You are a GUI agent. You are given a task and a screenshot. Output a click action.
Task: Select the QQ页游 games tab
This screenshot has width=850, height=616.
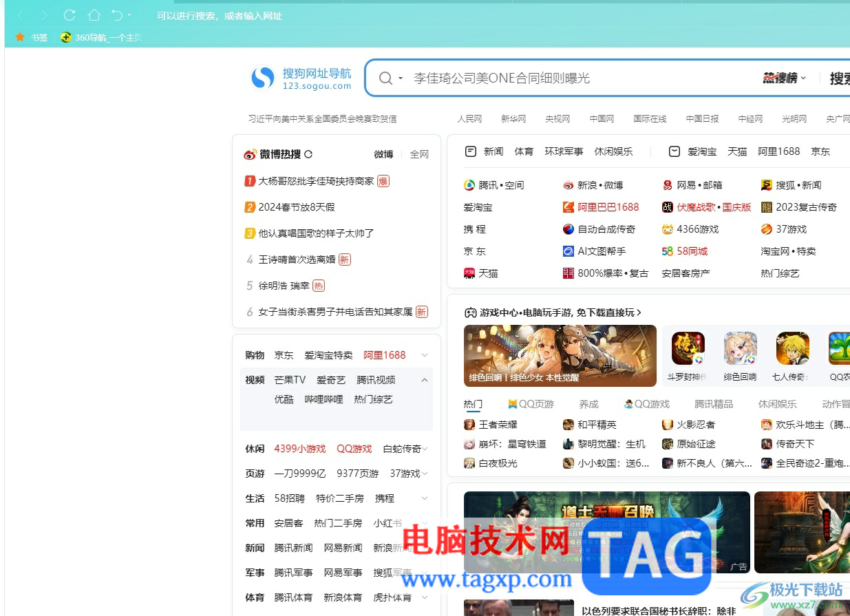531,404
